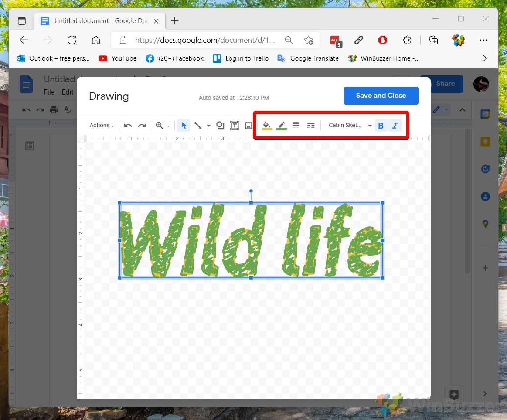
Task: Open the border color picker
Action: [282, 126]
